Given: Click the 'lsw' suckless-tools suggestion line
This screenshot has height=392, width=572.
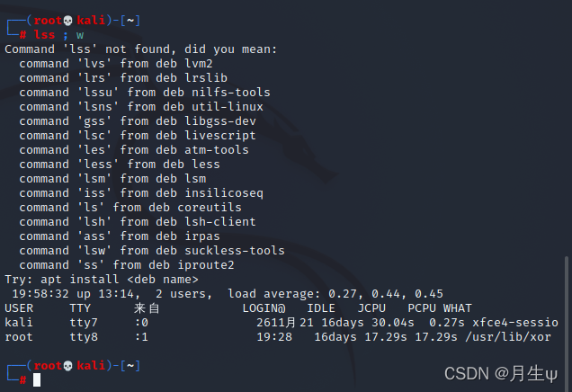Looking at the screenshot, I should (152, 251).
